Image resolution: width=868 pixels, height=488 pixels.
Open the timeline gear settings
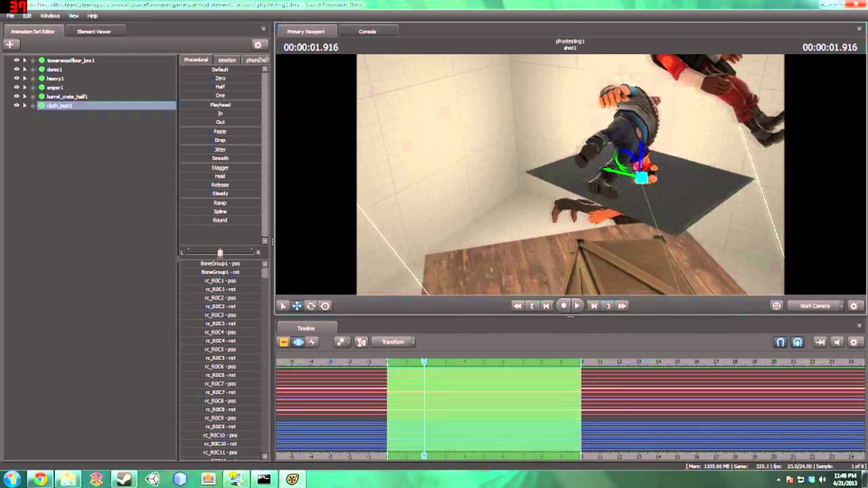coord(854,342)
